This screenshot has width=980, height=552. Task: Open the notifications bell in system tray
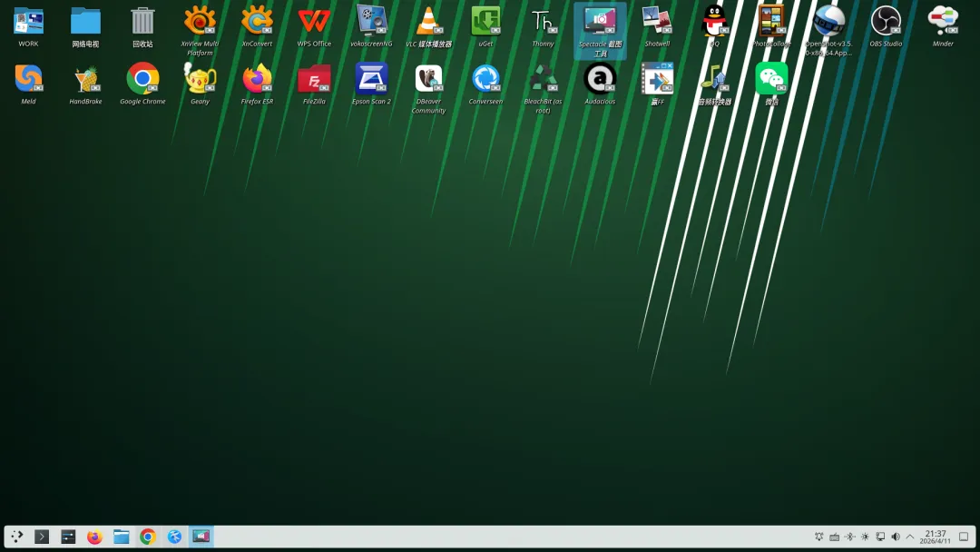(818, 537)
